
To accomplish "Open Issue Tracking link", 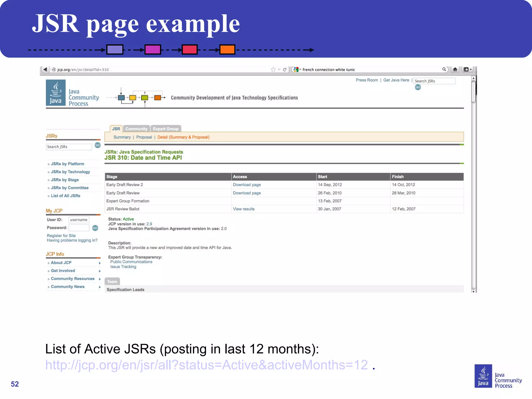I will pyautogui.click(x=123, y=267).
